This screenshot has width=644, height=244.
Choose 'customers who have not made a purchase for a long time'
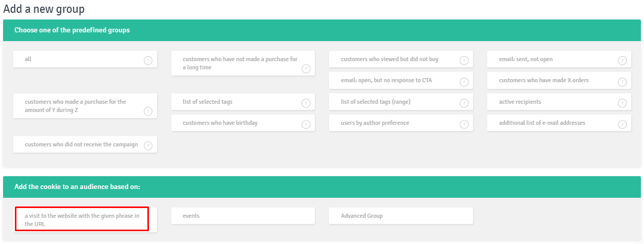[243, 63]
